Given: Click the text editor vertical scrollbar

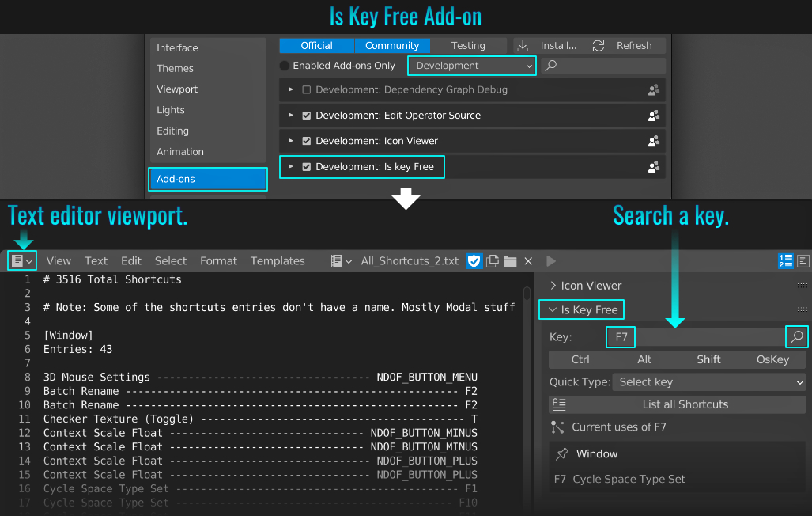Looking at the screenshot, I should [527, 294].
